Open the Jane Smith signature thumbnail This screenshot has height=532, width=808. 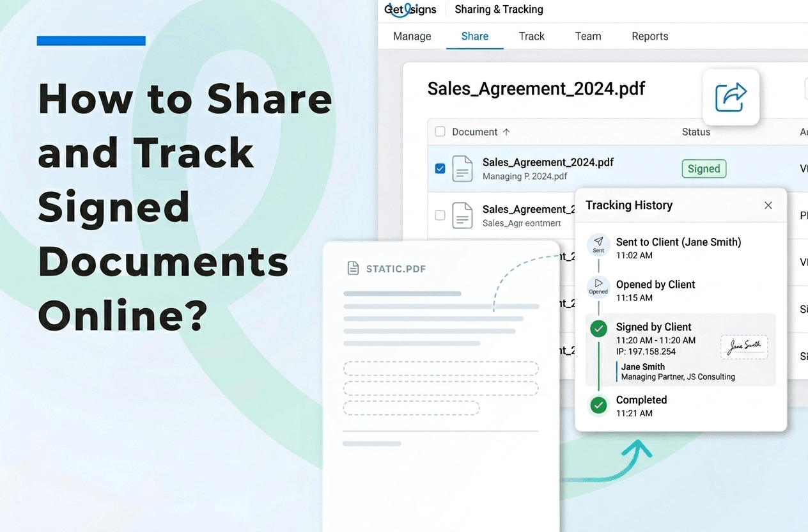tap(744, 347)
